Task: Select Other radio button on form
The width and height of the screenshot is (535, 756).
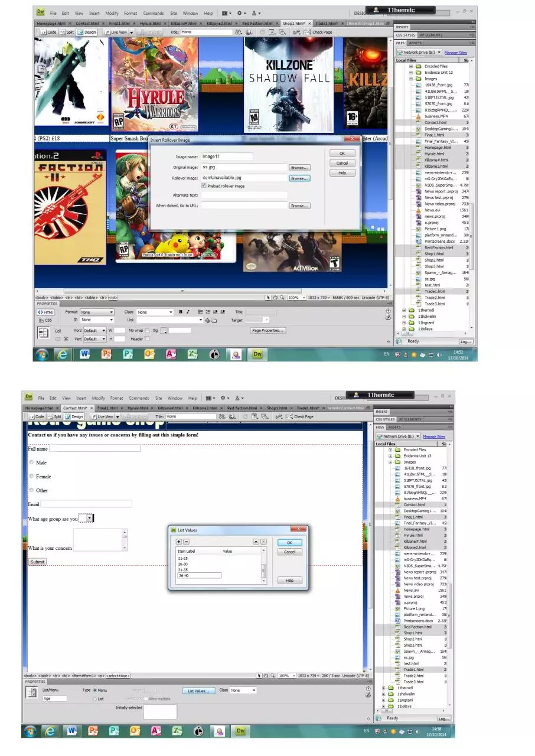Action: tap(32, 490)
